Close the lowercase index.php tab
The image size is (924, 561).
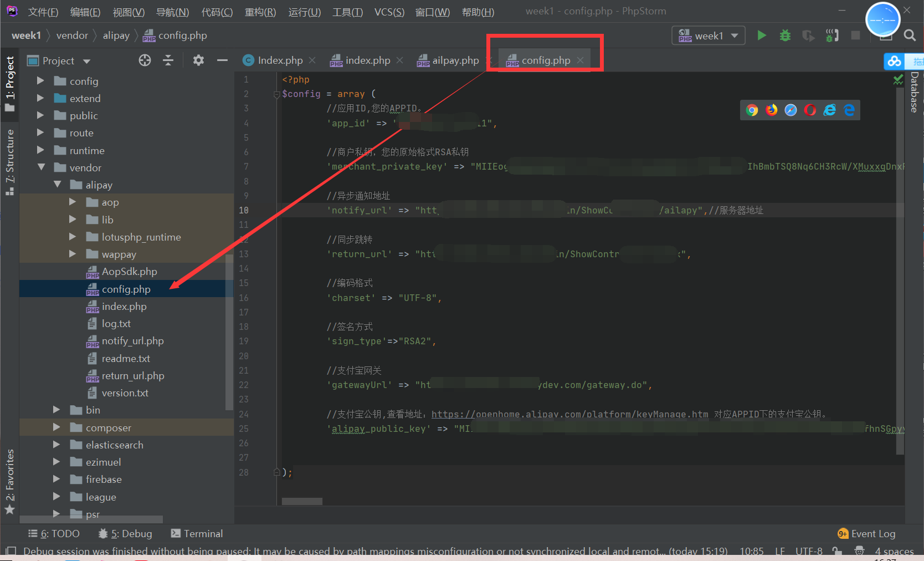coord(399,60)
